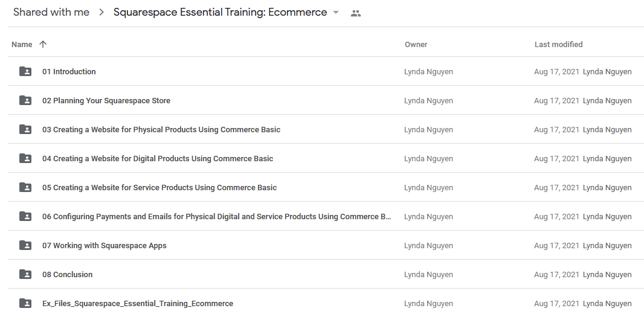Go back to Shared with me

pyautogui.click(x=51, y=12)
